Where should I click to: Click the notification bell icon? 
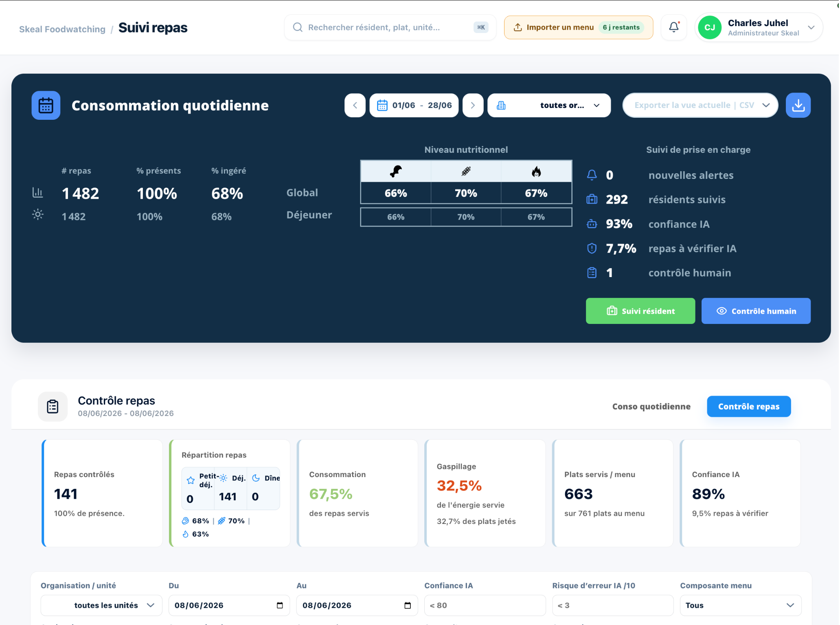(674, 27)
